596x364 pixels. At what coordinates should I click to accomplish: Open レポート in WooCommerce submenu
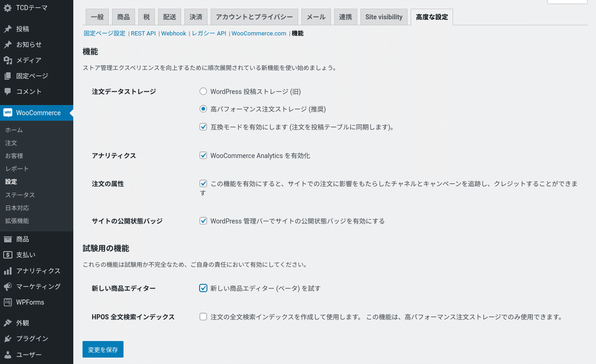(17, 168)
